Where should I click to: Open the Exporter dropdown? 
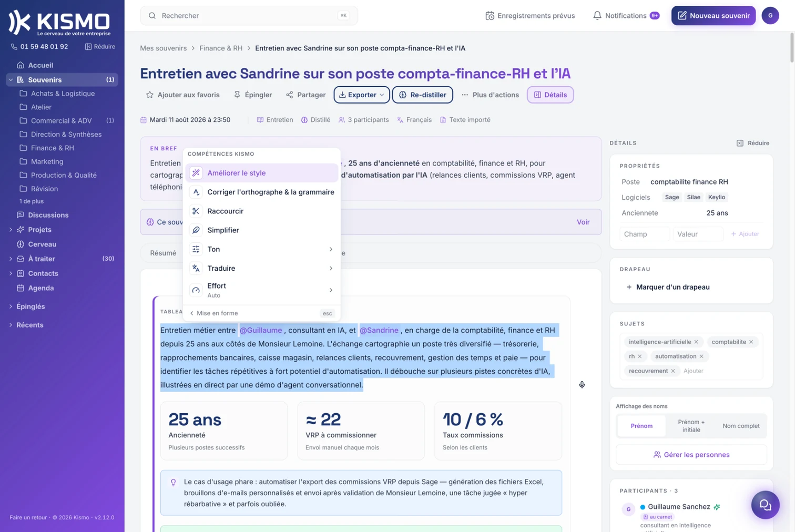(x=362, y=95)
